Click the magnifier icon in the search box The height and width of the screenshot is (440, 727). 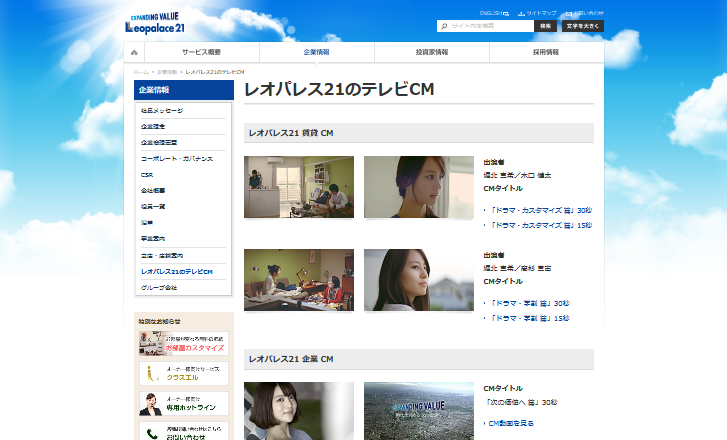click(444, 26)
